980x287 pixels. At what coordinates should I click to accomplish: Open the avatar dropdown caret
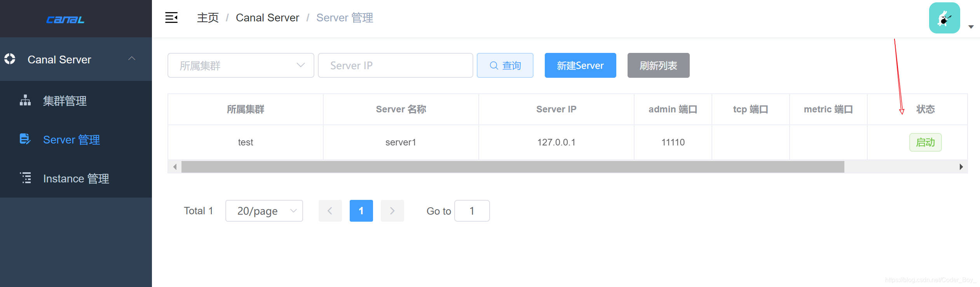971,27
